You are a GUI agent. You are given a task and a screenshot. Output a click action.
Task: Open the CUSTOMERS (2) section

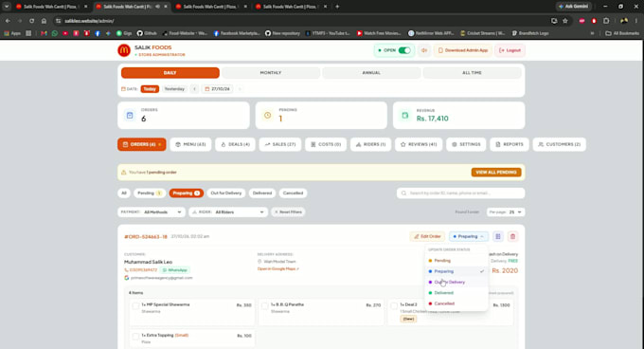(x=560, y=144)
